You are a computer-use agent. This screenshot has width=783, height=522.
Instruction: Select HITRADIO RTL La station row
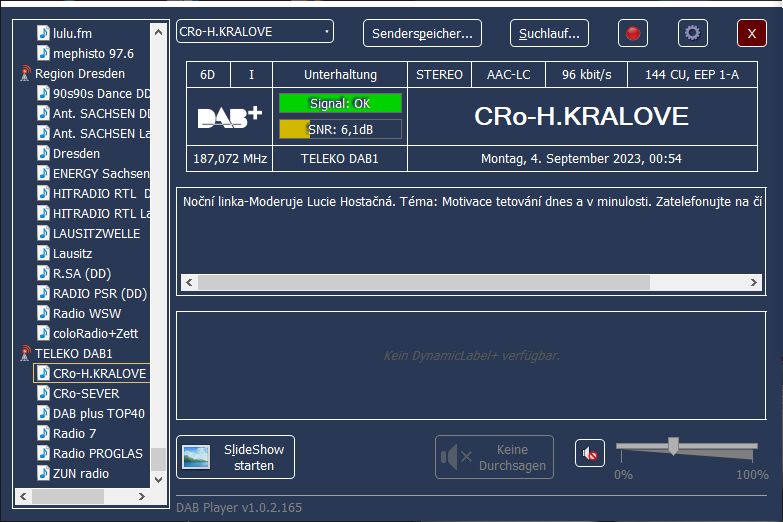point(101,214)
